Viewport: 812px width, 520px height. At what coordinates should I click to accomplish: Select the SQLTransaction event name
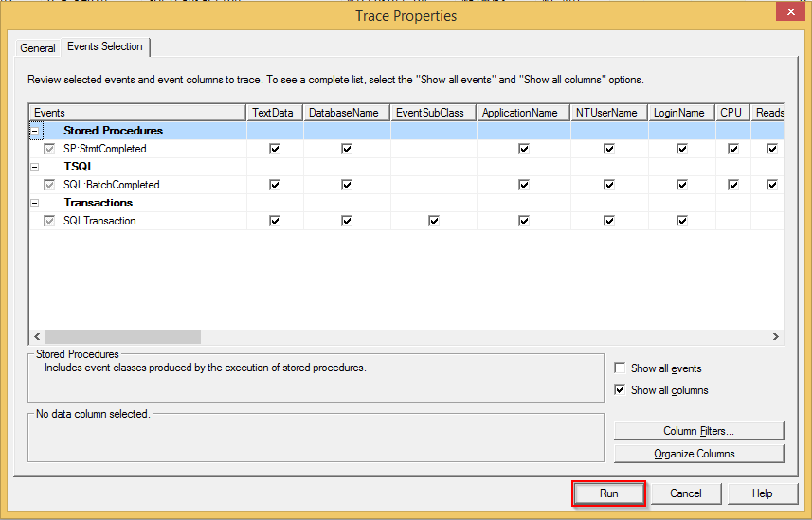coord(99,221)
